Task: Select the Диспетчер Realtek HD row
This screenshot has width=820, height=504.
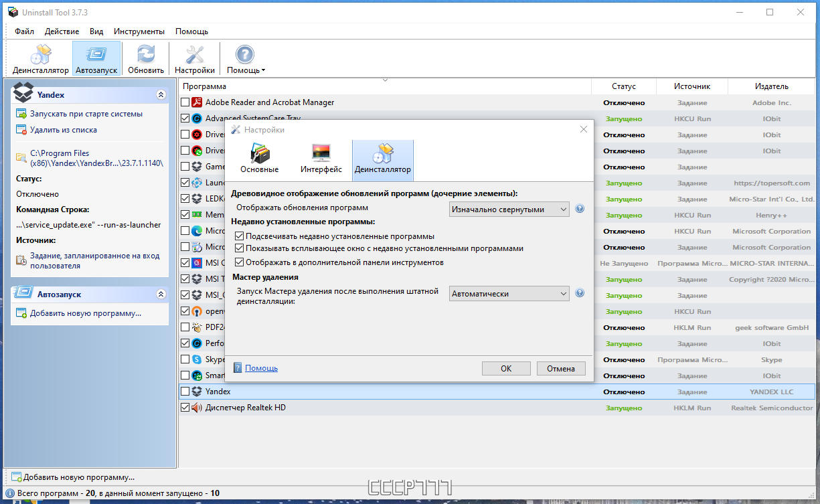Action: [498, 408]
